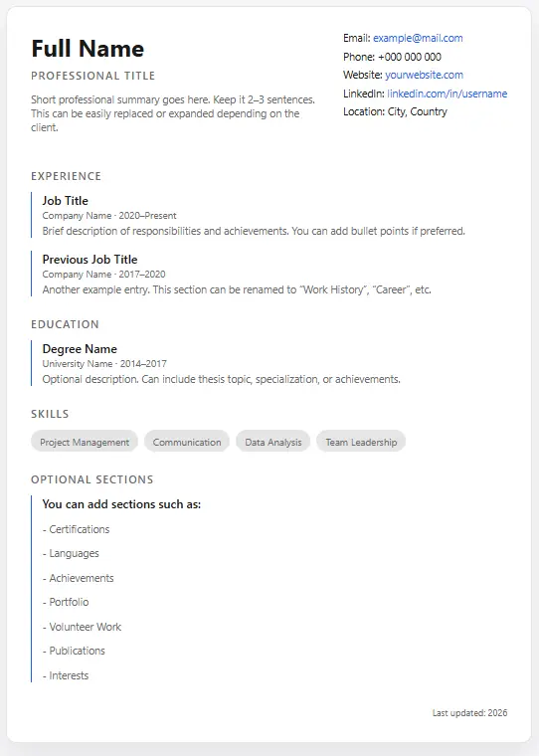Click Company Name · 2020–Present line
The width and height of the screenshot is (539, 756).
pos(109,216)
